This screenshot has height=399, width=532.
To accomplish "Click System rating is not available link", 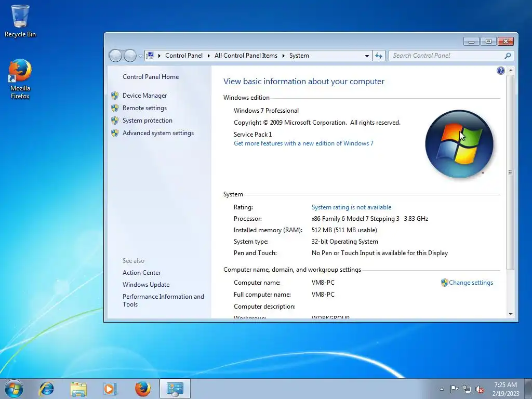I will [x=351, y=207].
